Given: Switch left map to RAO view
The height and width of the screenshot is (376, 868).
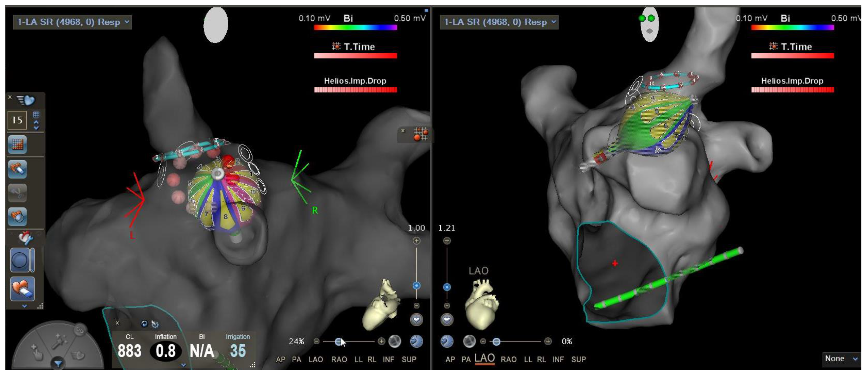Looking at the screenshot, I should 339,359.
